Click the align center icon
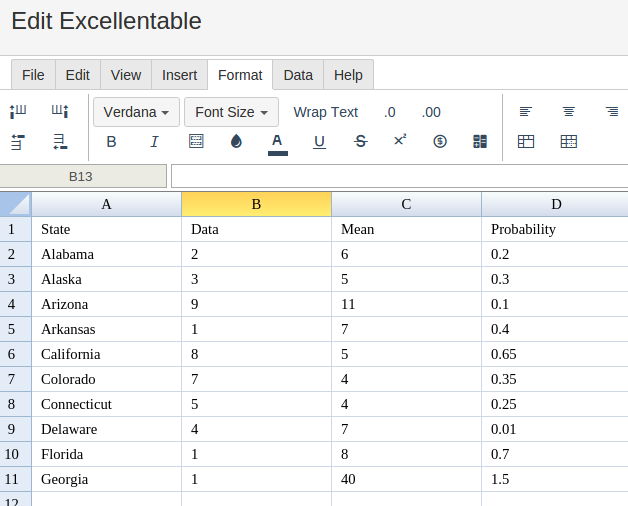This screenshot has width=628, height=506. pyautogui.click(x=568, y=111)
